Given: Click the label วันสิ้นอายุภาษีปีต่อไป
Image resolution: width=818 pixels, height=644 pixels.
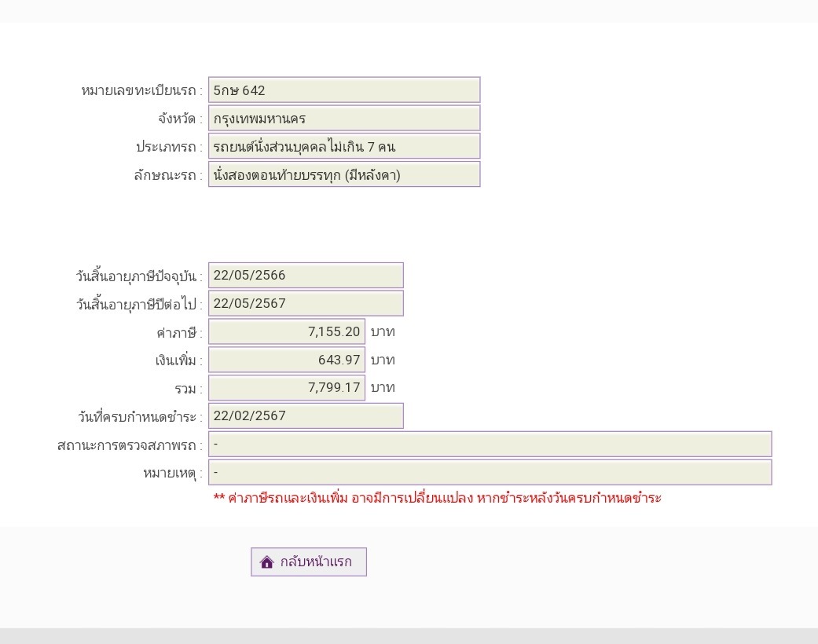Looking at the screenshot, I should pyautogui.click(x=139, y=304).
